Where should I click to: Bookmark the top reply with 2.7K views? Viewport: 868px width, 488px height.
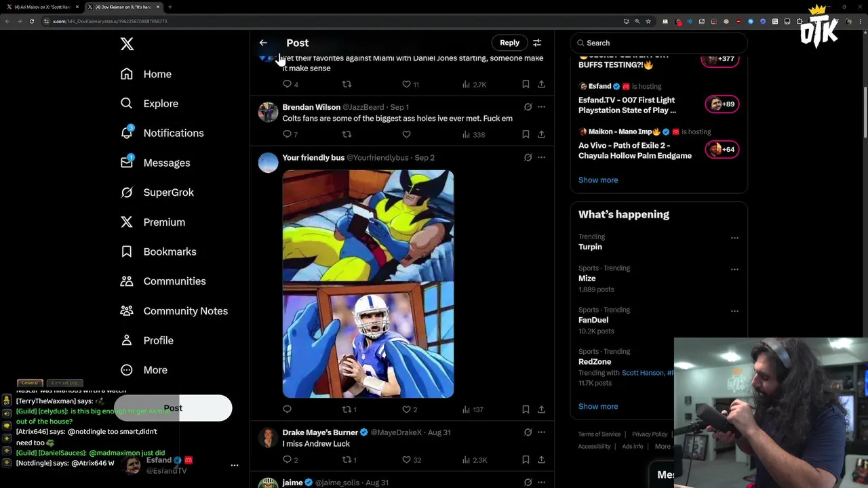point(526,84)
